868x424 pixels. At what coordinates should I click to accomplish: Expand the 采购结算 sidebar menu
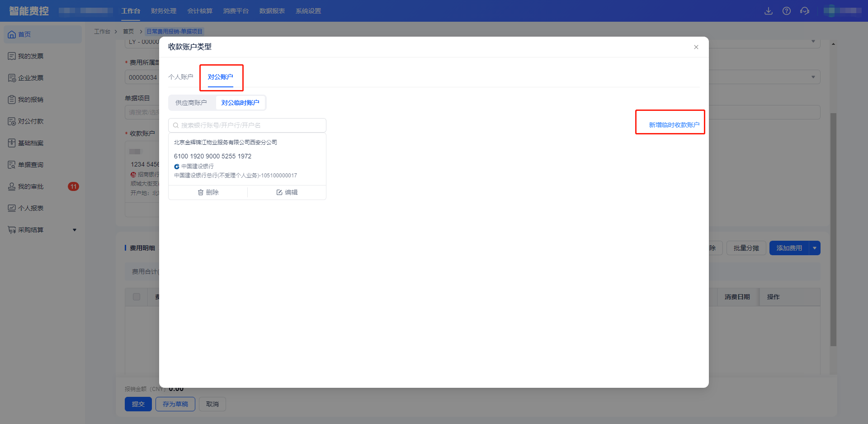tap(75, 230)
